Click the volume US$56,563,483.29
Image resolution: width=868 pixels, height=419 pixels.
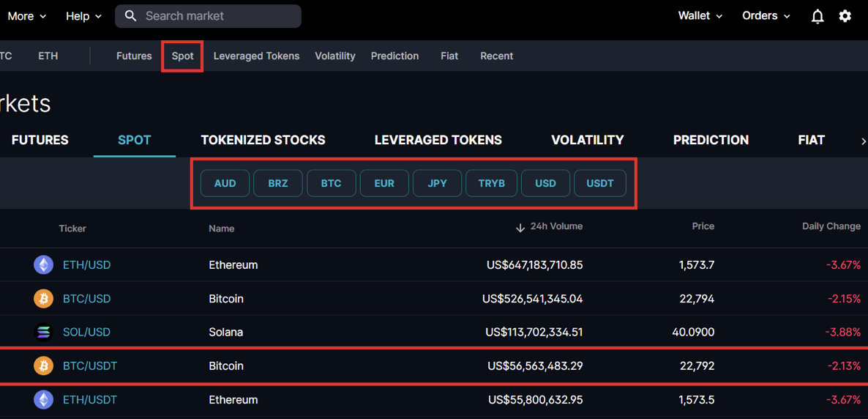[x=535, y=366]
